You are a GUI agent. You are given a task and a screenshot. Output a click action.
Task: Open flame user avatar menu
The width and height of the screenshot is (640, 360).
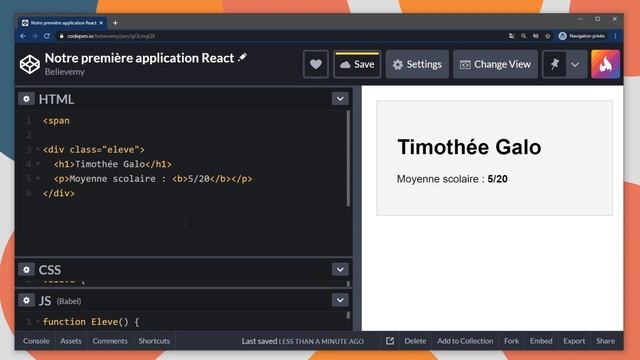[605, 64]
